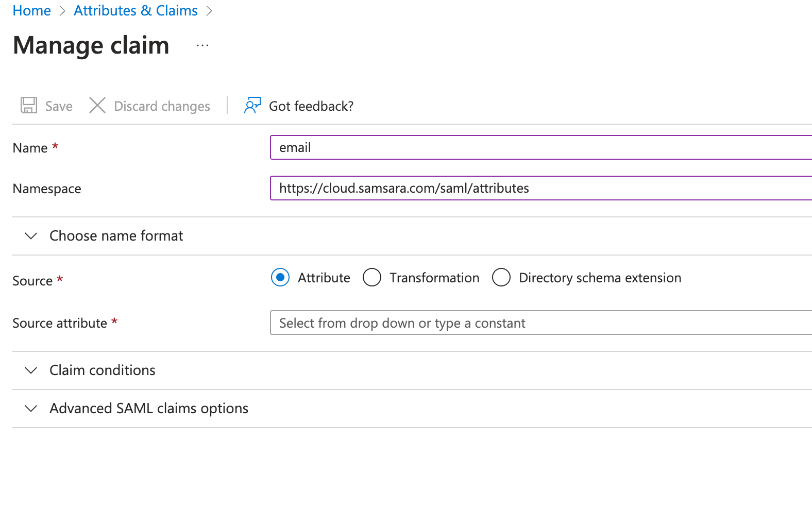Click the Save floppy disk icon

pyautogui.click(x=29, y=106)
